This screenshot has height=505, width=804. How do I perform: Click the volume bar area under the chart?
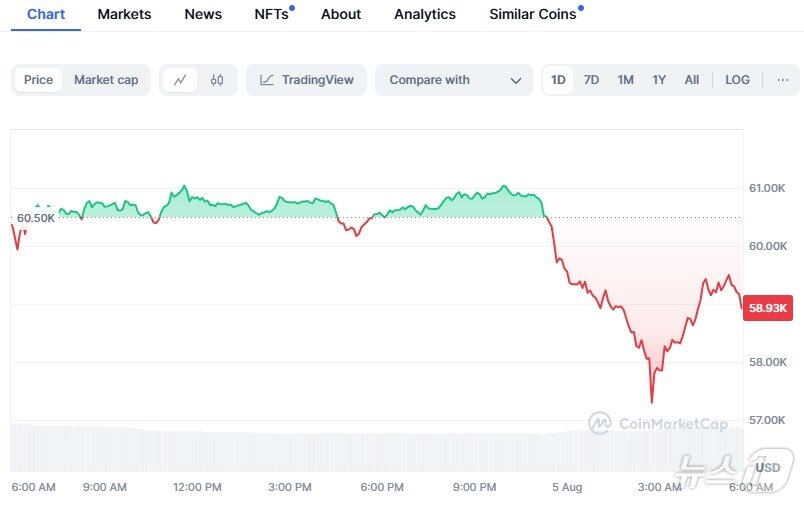click(x=300, y=450)
